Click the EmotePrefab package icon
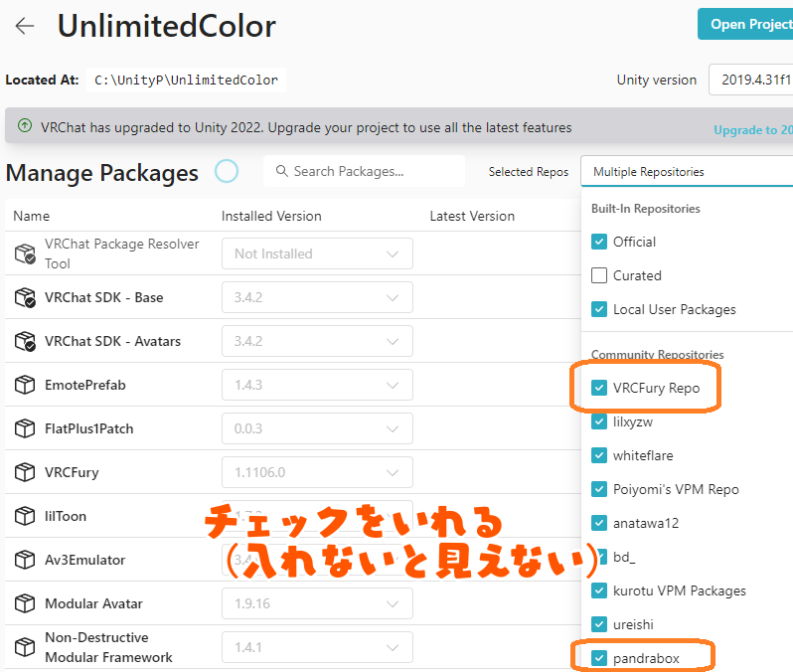793x672 pixels. click(x=25, y=385)
